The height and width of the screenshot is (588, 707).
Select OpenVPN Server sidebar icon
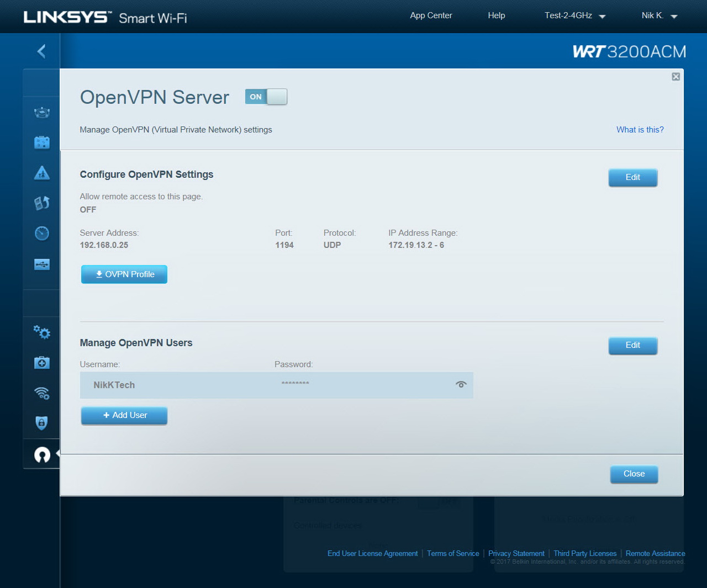(x=42, y=454)
